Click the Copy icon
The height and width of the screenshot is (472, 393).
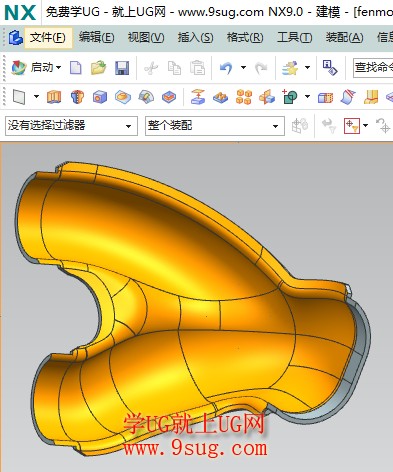click(x=174, y=68)
